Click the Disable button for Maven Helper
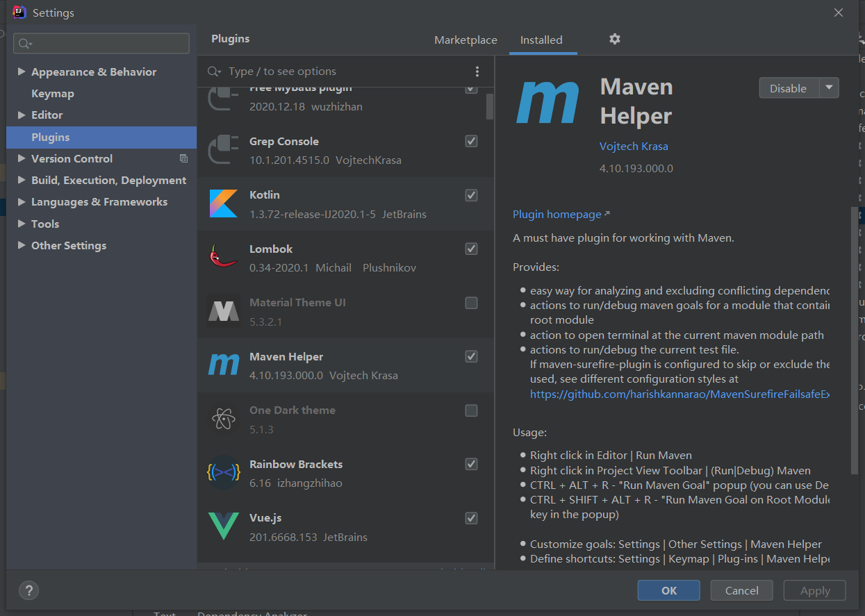The image size is (865, 616). [x=789, y=88]
